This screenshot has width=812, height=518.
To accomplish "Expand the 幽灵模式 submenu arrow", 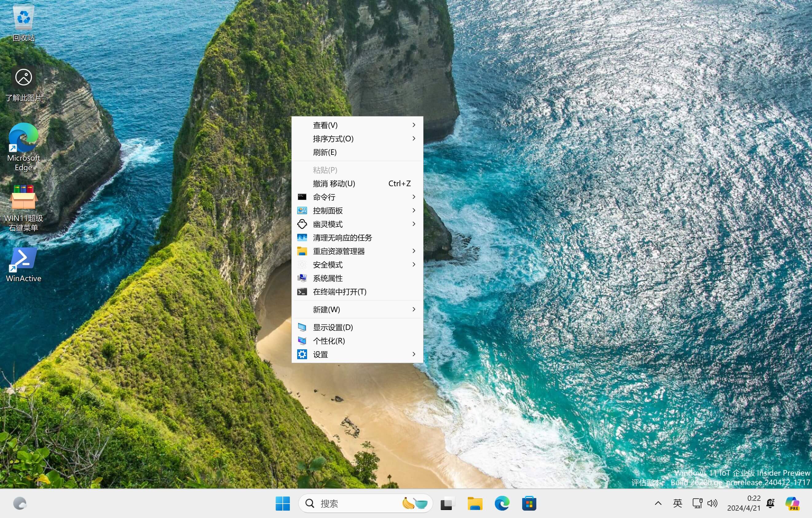I will [414, 224].
